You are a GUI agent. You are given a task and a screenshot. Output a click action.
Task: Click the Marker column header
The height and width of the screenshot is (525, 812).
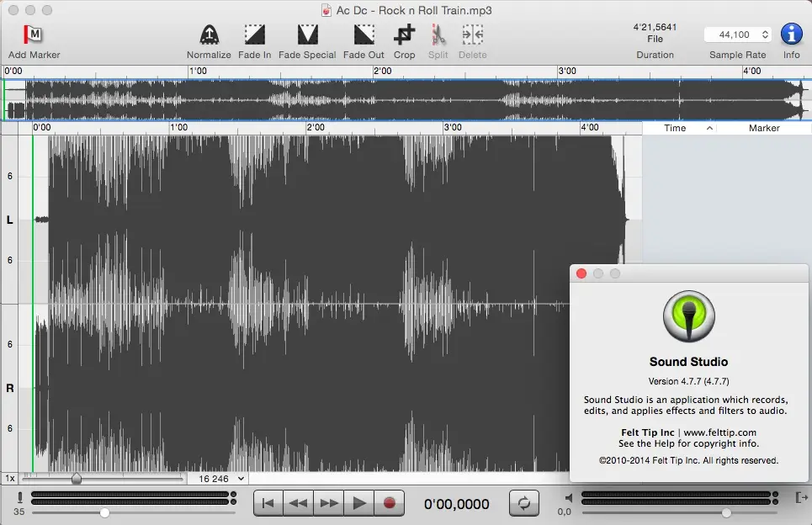point(764,128)
